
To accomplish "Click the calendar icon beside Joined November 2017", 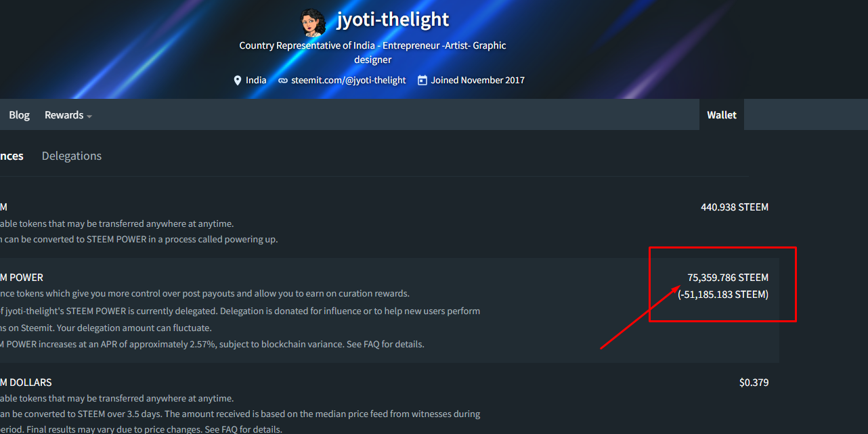I will tap(422, 80).
